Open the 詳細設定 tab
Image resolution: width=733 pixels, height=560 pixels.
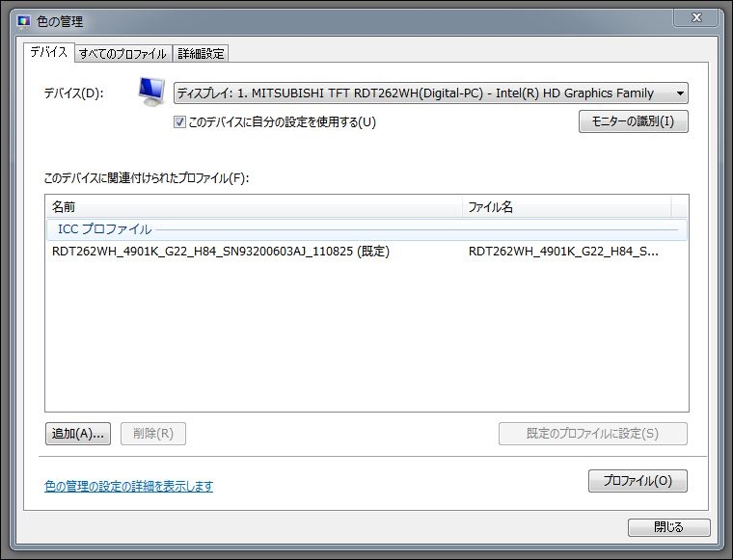[201, 54]
